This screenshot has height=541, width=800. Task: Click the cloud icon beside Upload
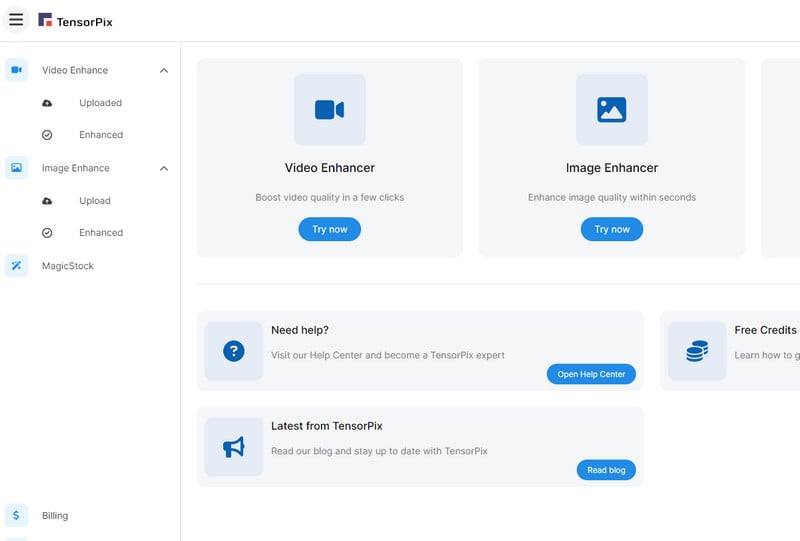point(47,201)
